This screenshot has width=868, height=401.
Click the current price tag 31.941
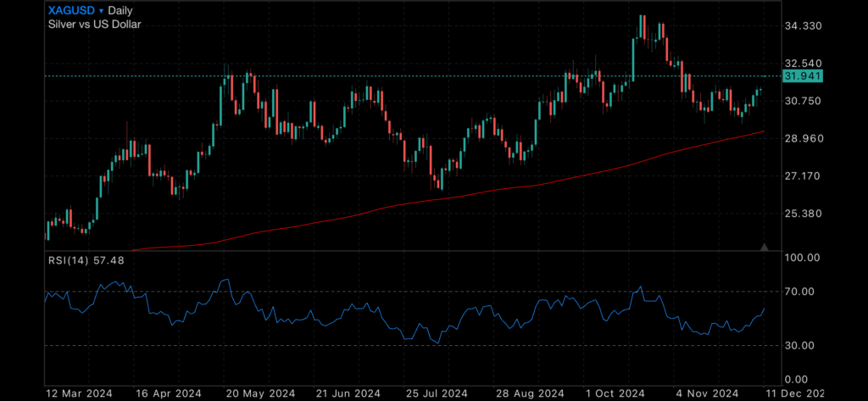point(804,76)
